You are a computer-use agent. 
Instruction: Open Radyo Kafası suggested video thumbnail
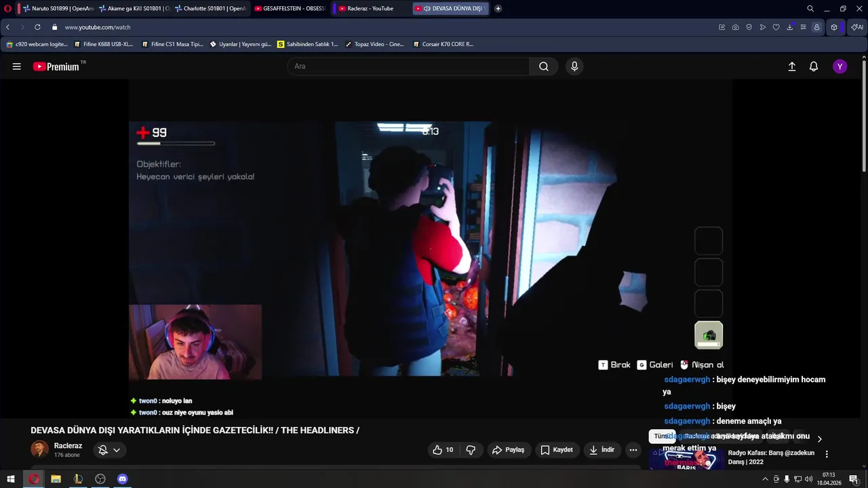[x=686, y=459]
